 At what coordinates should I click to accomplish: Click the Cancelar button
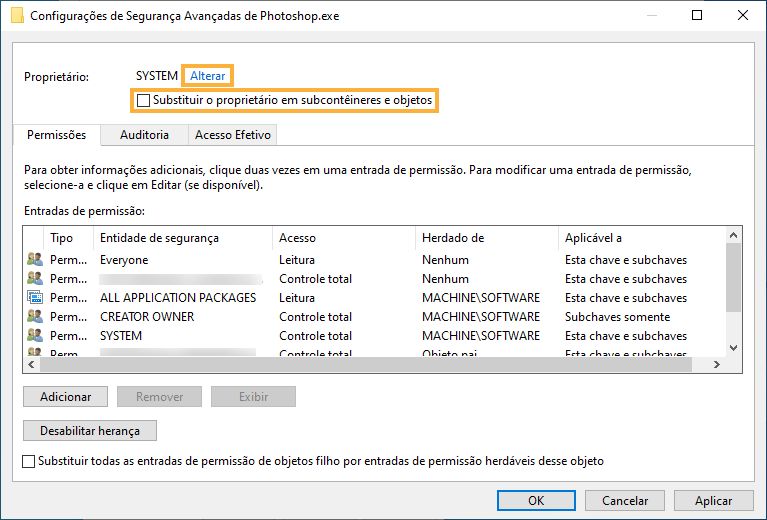pyautogui.click(x=625, y=500)
